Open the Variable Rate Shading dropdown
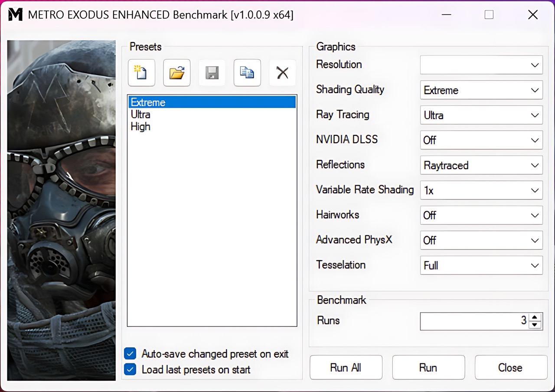The image size is (555, 392). [x=481, y=190]
